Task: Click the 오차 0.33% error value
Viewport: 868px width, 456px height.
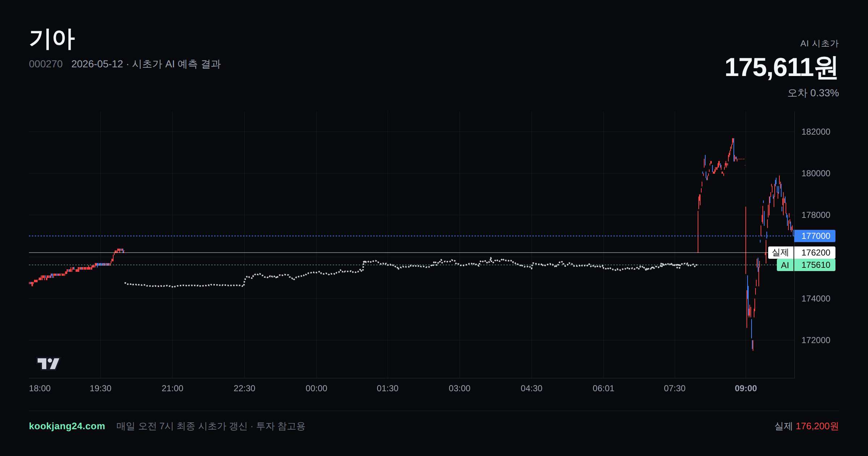Action: point(813,93)
